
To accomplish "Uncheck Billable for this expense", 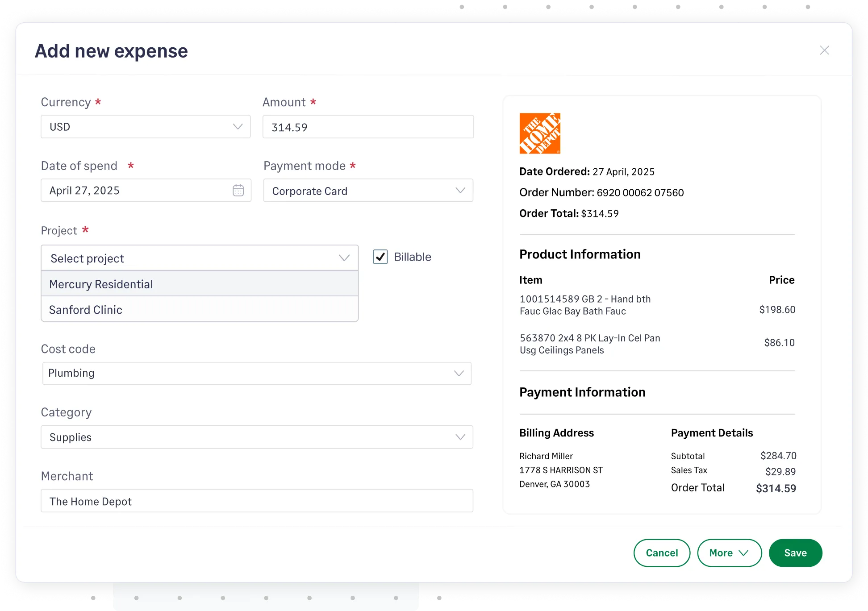I will coord(380,257).
